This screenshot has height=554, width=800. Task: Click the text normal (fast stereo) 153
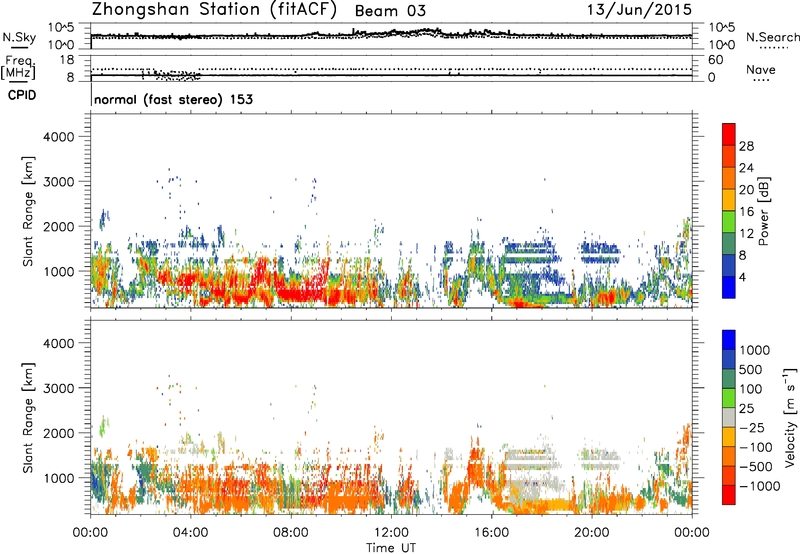(x=173, y=99)
